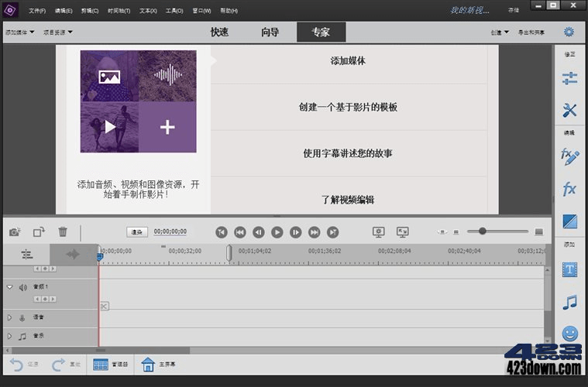Open the Graphics smiley face panel
The width and height of the screenshot is (588, 387).
[569, 333]
